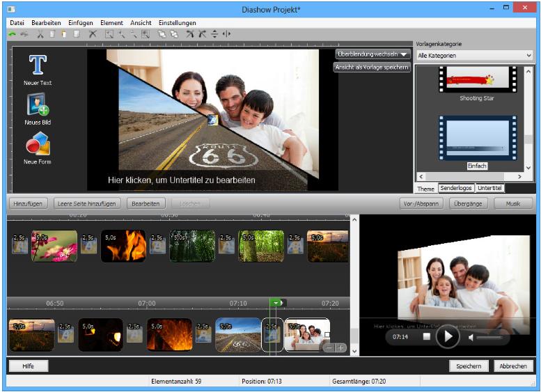Click the green undo arrow in toolbar
Viewport: 541px width, 392px height.
coord(13,33)
